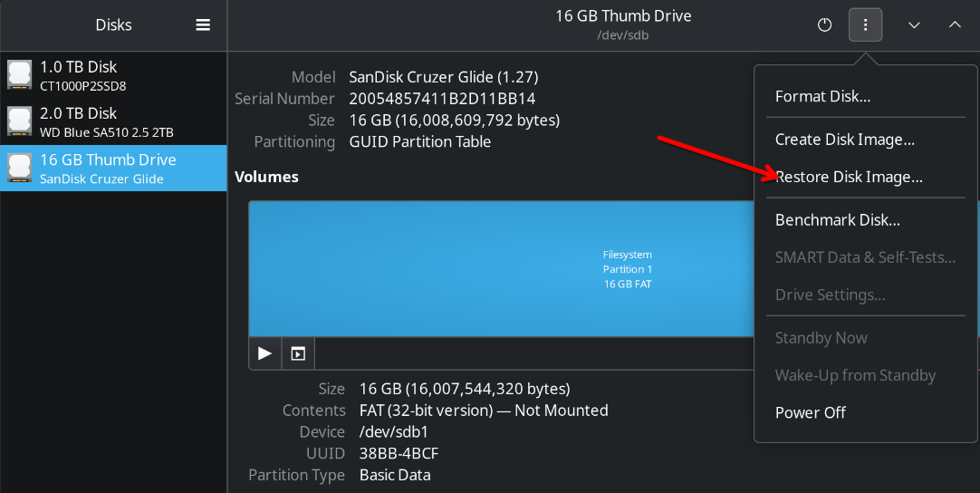The height and width of the screenshot is (493, 980).
Task: Click Power Off in the drive menu
Action: [x=810, y=412]
